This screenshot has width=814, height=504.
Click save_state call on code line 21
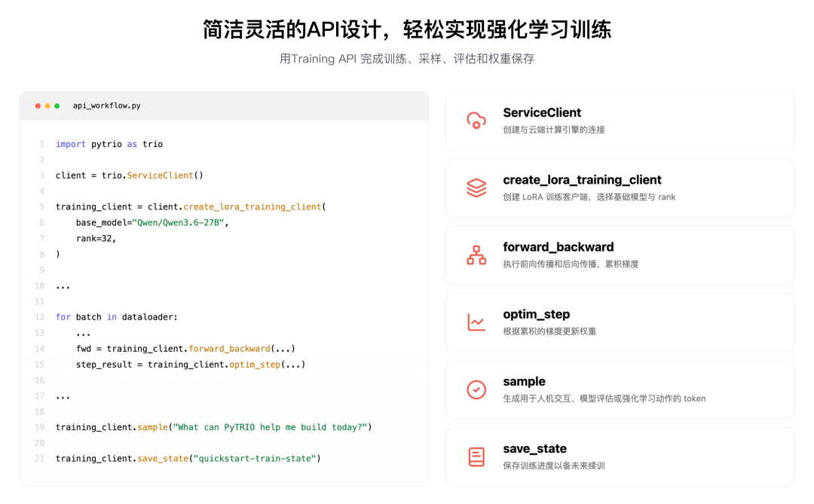pyautogui.click(x=163, y=459)
